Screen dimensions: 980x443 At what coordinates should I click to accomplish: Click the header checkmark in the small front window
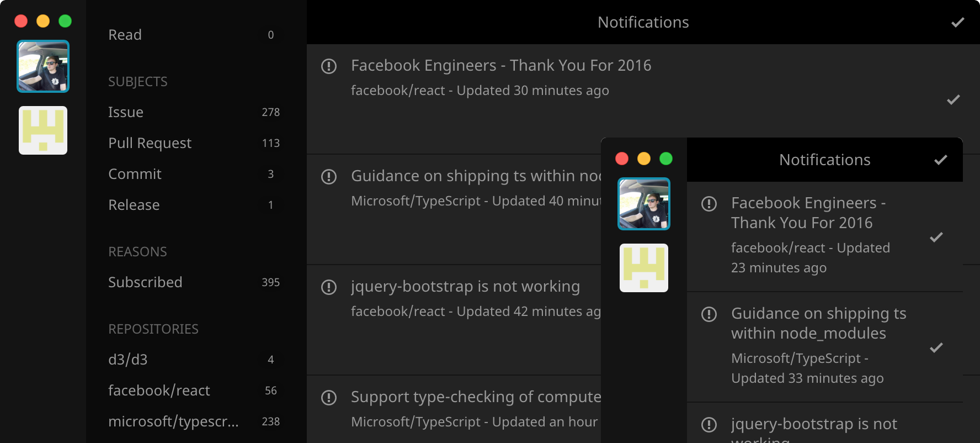click(x=941, y=160)
